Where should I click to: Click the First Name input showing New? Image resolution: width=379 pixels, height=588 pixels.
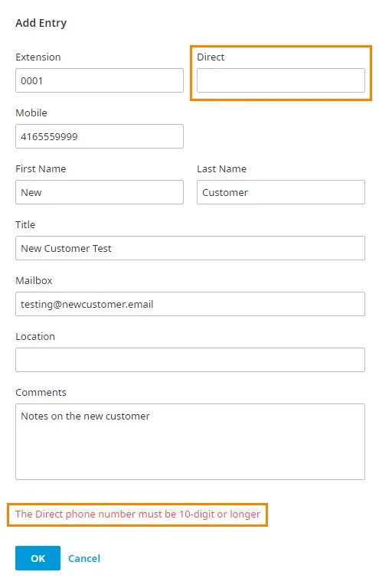coord(100,192)
